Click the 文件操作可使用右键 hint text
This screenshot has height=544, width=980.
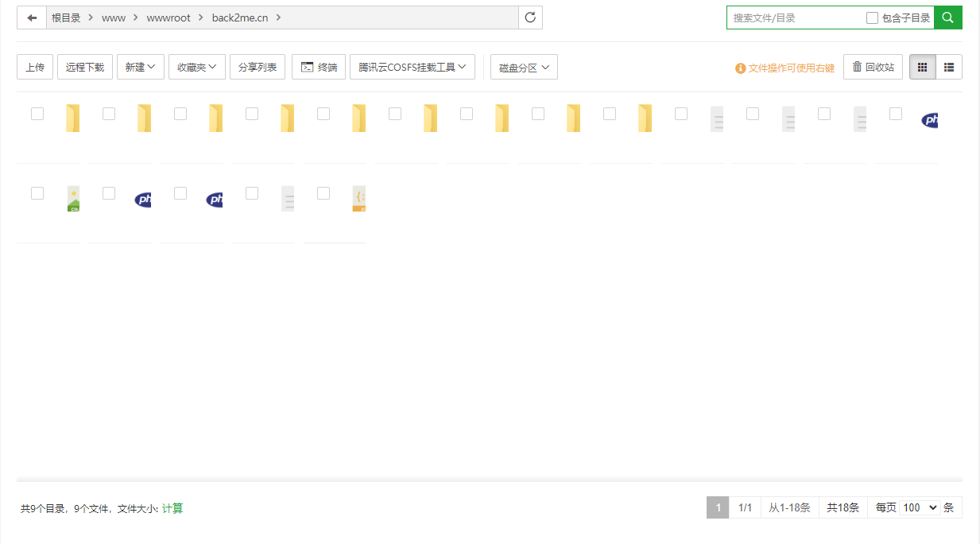(x=792, y=68)
